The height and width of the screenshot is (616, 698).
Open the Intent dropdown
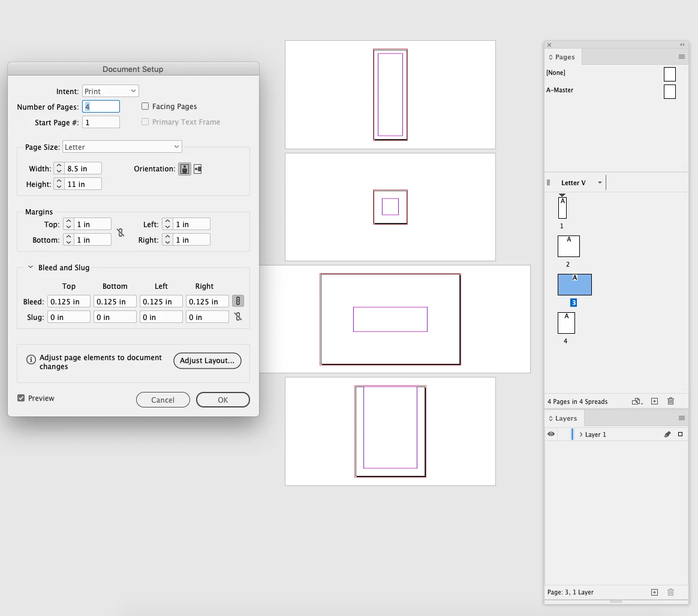click(x=110, y=91)
